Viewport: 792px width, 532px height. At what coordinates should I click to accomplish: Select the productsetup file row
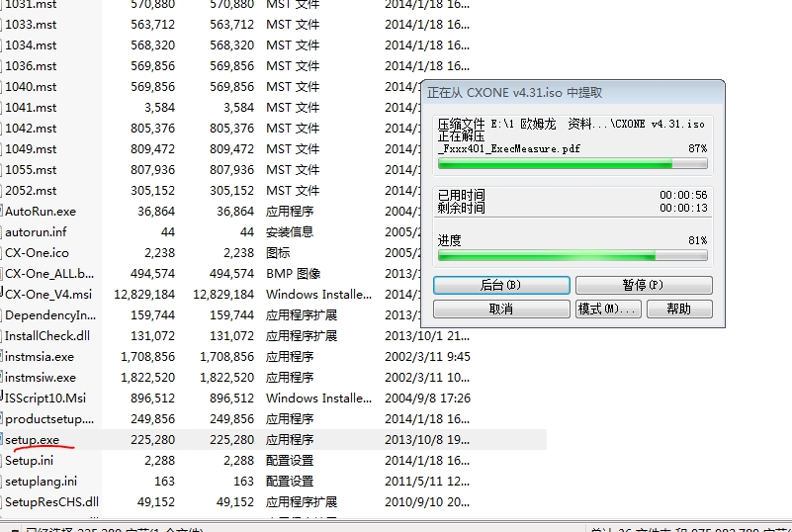[x=49, y=419]
